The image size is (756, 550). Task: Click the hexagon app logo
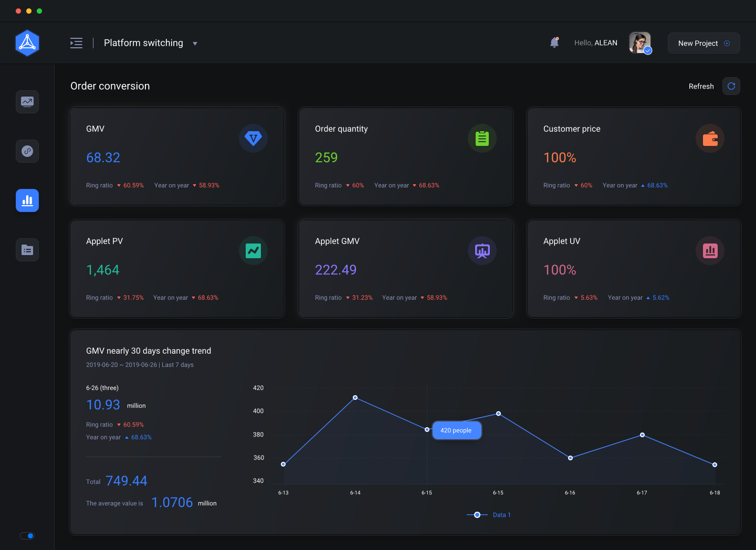pyautogui.click(x=27, y=43)
